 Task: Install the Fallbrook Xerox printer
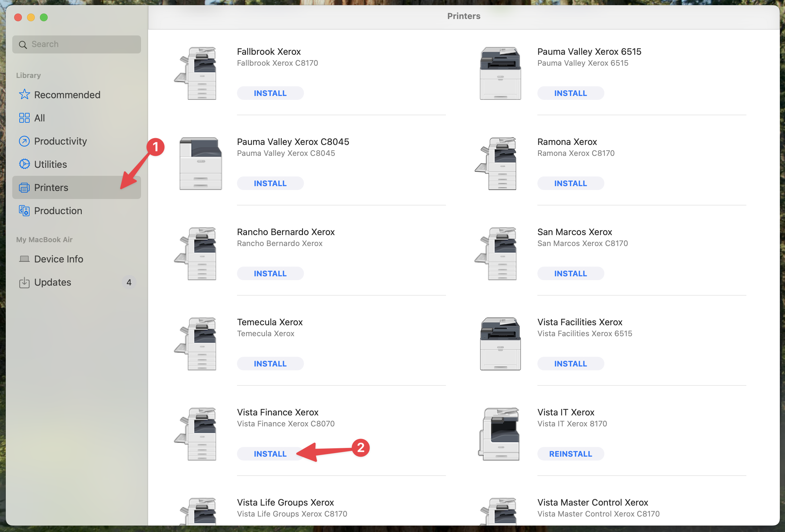tap(270, 93)
